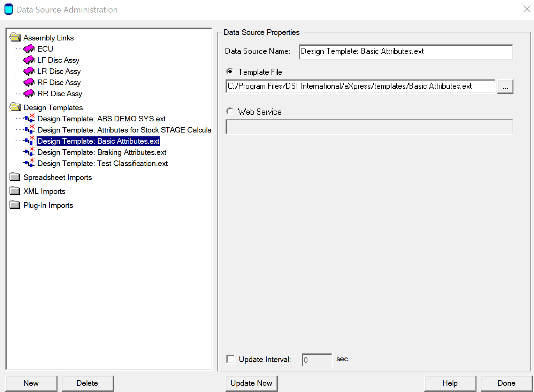Enable the Update Interval checkbox
The height and width of the screenshot is (392, 534).
[230, 359]
